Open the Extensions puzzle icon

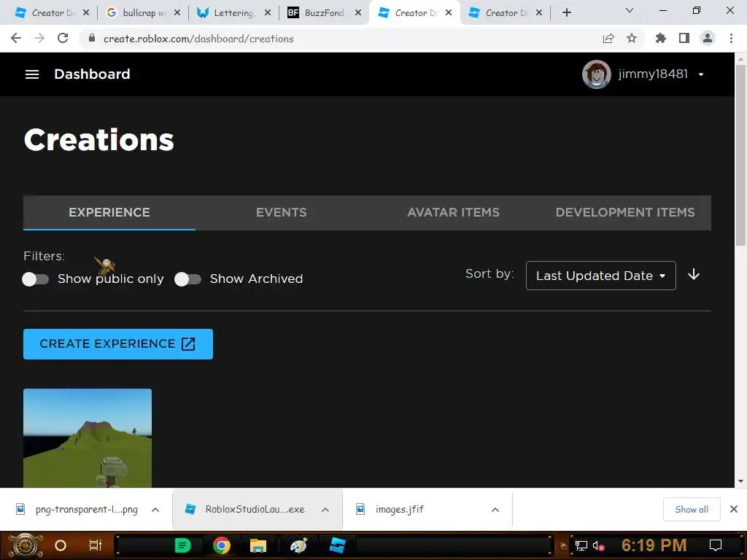point(661,39)
